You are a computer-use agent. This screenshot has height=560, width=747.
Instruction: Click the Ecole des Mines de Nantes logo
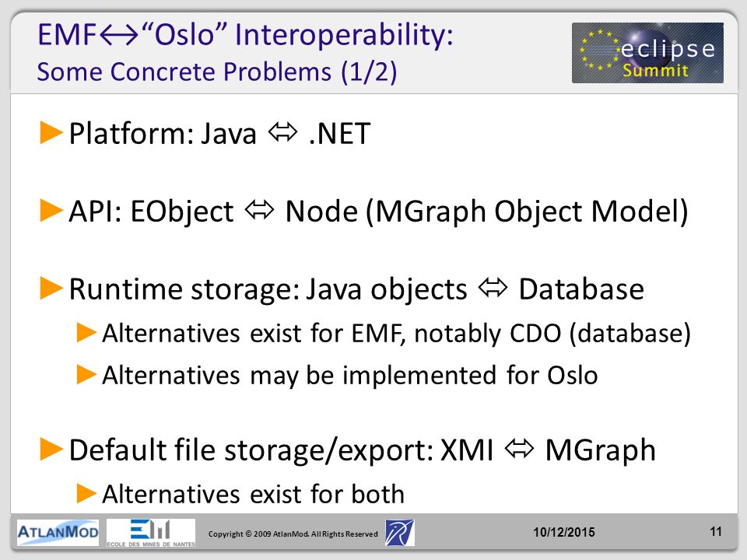click(x=150, y=533)
